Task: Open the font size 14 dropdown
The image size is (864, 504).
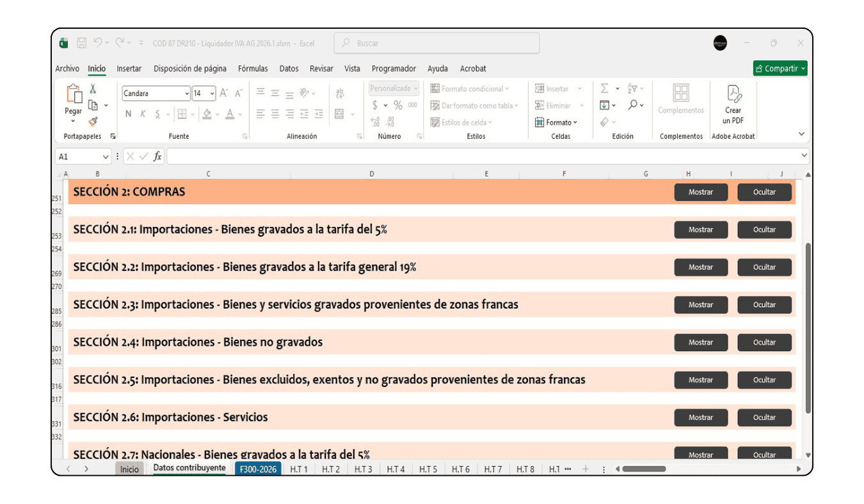Action: pos(212,93)
